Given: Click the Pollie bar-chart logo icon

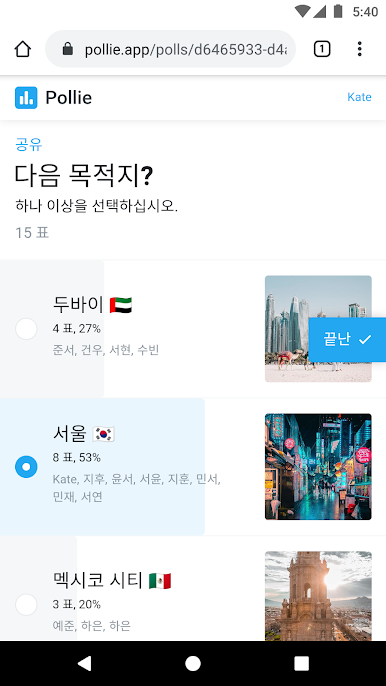Looking at the screenshot, I should tap(26, 98).
